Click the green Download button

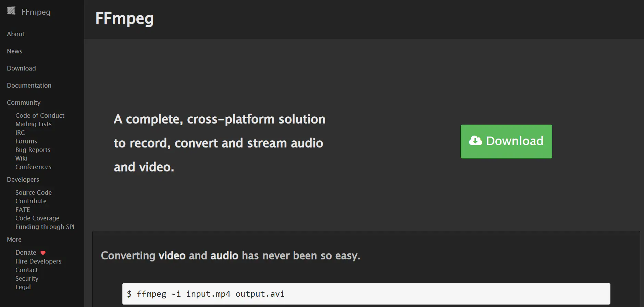tap(506, 141)
